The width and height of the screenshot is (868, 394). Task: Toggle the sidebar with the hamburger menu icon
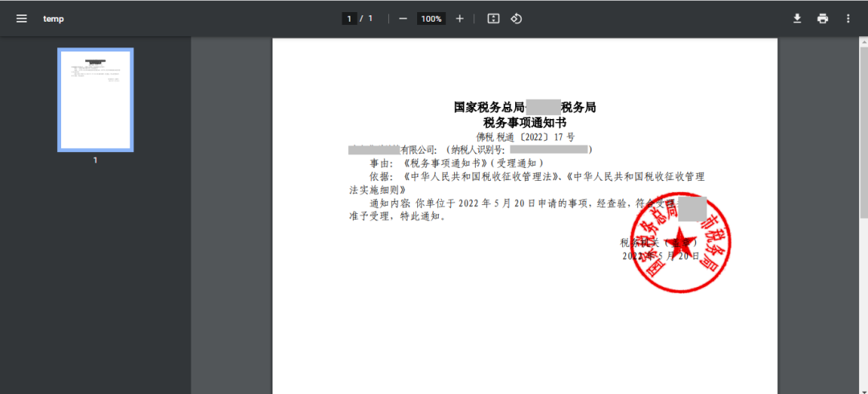(x=22, y=18)
